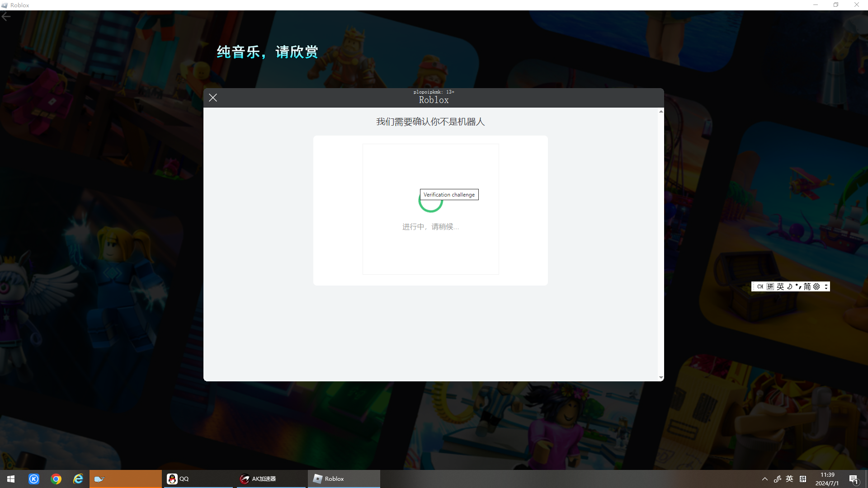The height and width of the screenshot is (488, 868).
Task: Open the IME bar options dropdown
Action: click(x=826, y=286)
